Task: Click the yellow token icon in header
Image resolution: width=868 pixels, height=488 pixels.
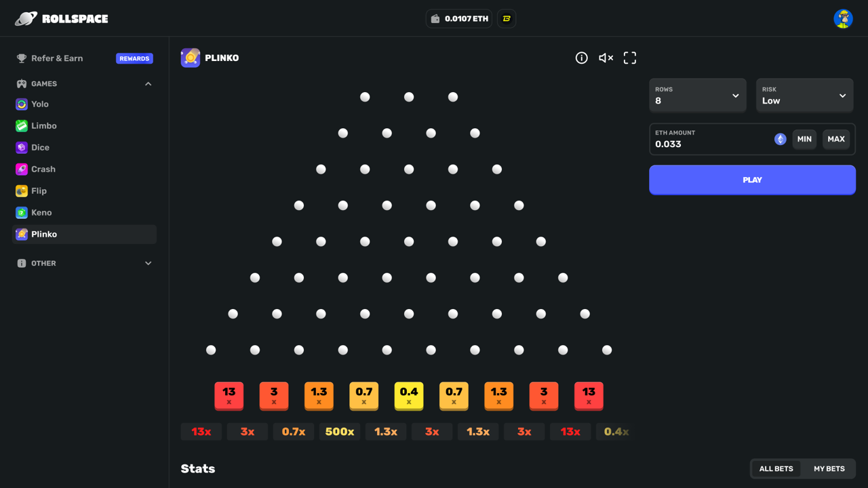Action: coord(507,19)
